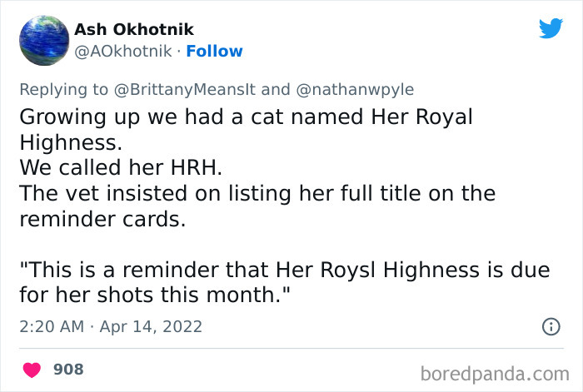
Task: Click the 'Replying to' label
Action: click(62, 89)
